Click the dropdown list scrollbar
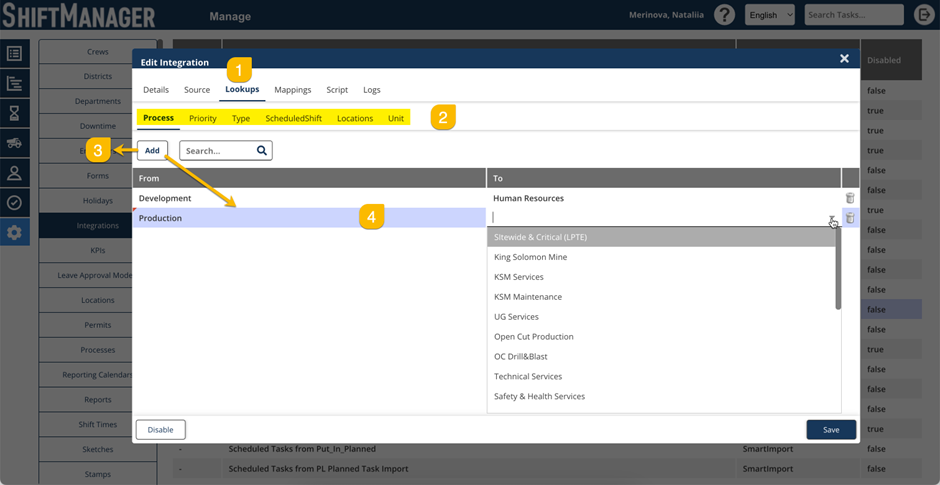Viewport: 940px width, 485px height. pyautogui.click(x=837, y=270)
